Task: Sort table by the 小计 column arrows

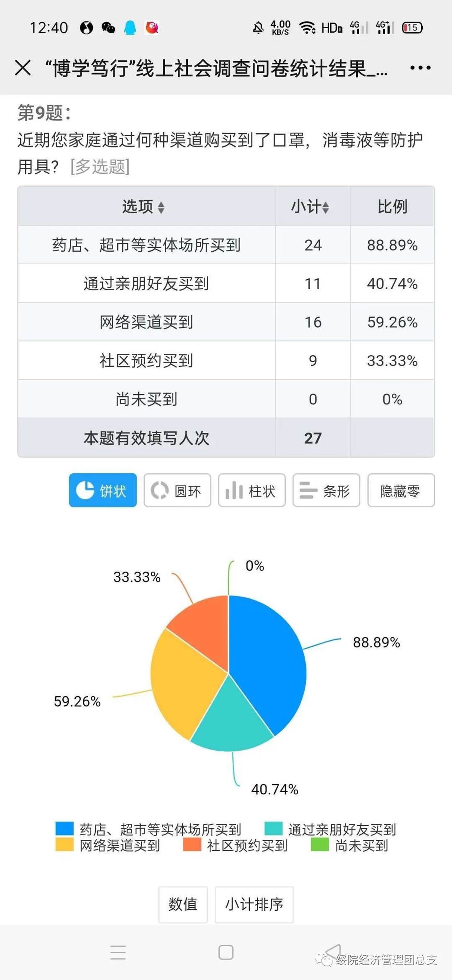Action: [x=326, y=208]
